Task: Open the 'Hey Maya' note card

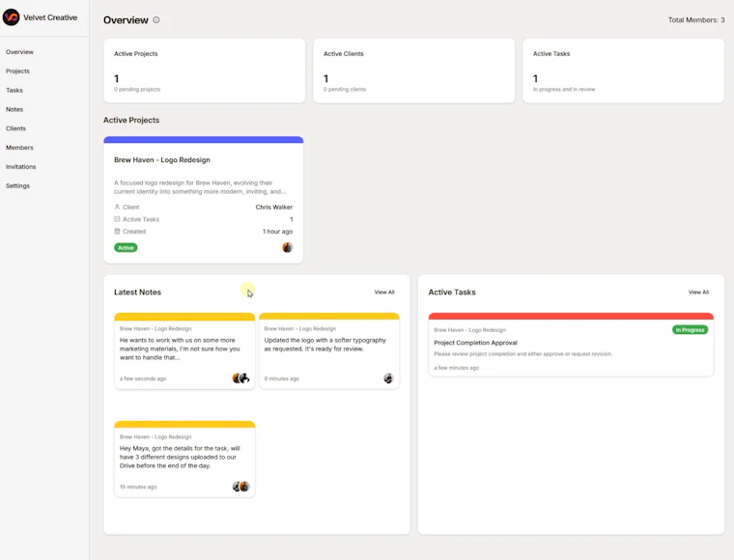Action: (x=184, y=459)
